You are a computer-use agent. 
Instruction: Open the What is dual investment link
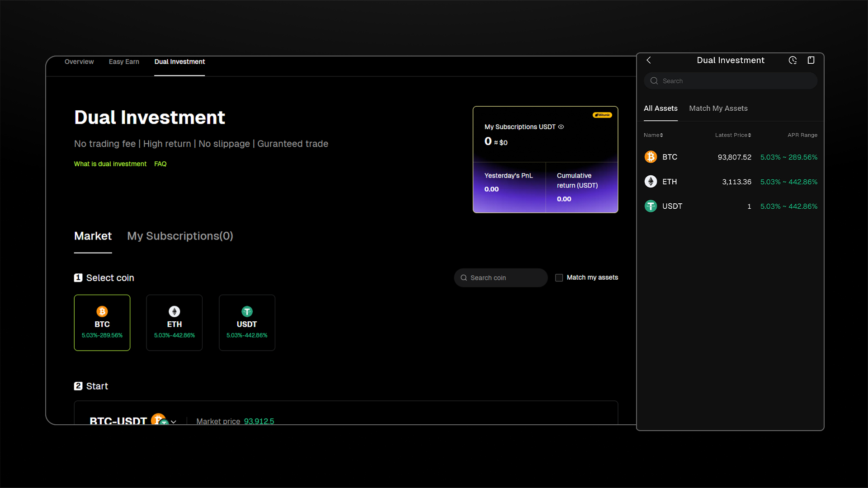click(x=110, y=164)
